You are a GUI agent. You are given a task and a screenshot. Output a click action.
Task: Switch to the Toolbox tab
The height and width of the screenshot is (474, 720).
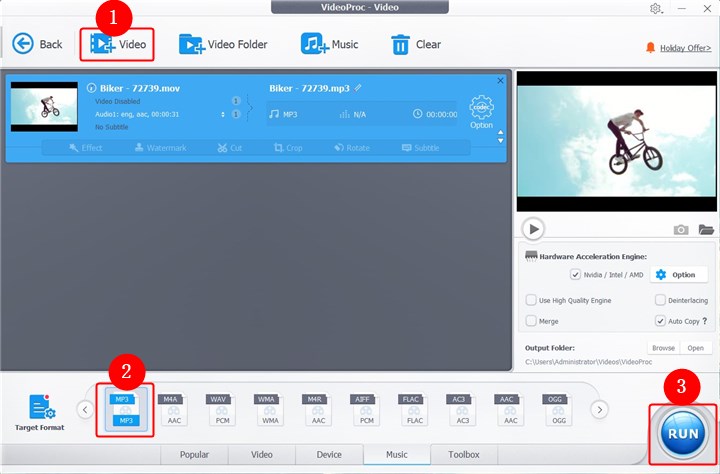tap(464, 455)
